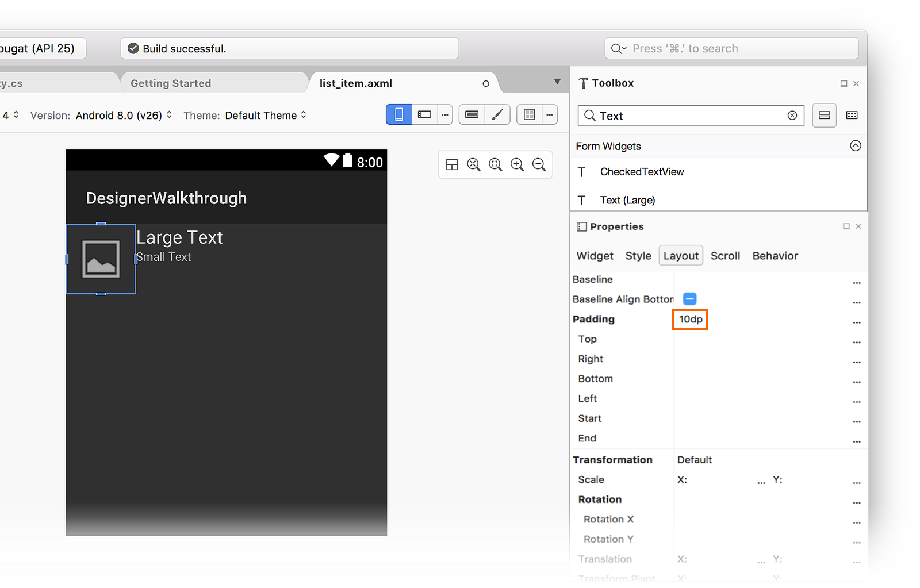Open the Widget properties tab
The height and width of the screenshot is (588, 920).
pos(595,256)
